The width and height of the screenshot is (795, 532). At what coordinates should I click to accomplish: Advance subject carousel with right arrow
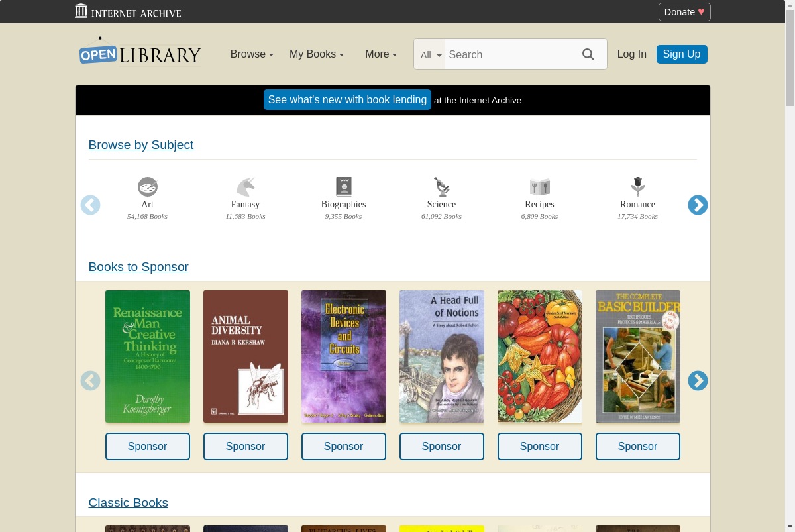[x=698, y=205]
